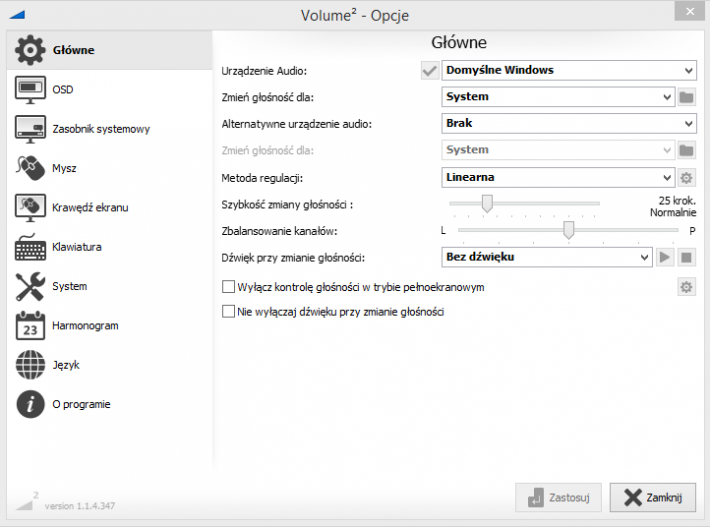Open the Brak alternative audio device dropdown
This screenshot has width=710, height=527.
[x=569, y=123]
